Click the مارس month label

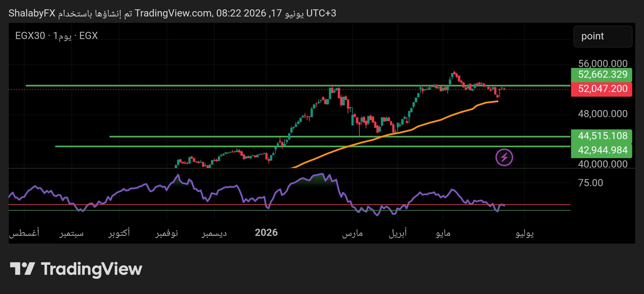[x=352, y=233]
